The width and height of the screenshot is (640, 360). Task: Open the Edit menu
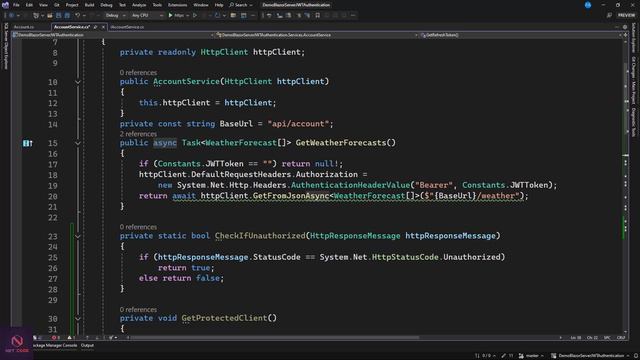coord(29,5)
